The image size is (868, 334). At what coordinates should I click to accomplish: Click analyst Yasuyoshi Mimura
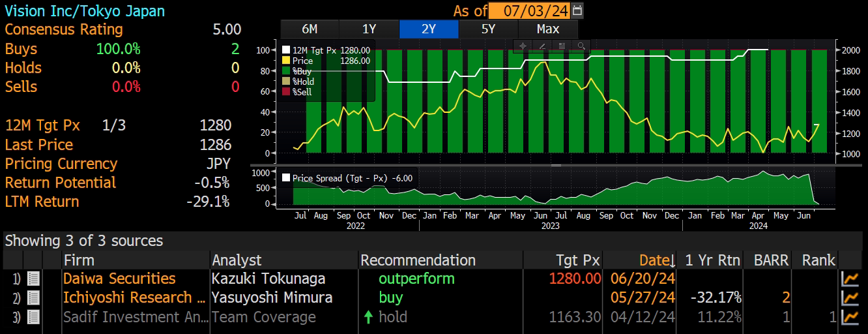point(272,297)
